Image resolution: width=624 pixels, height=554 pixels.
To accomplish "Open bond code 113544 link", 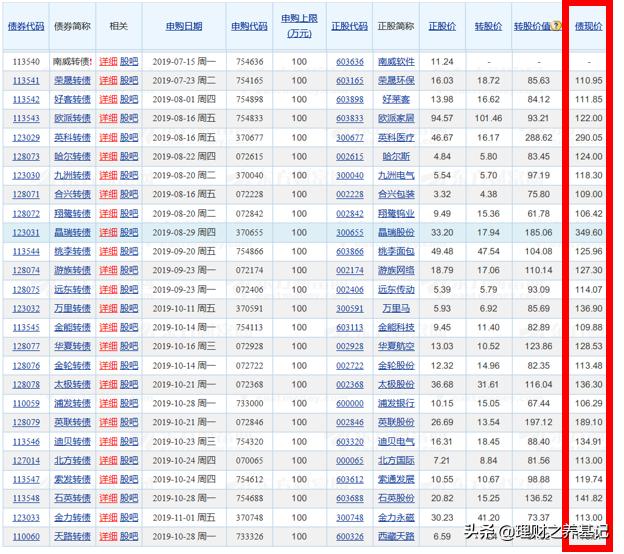I will [x=26, y=252].
